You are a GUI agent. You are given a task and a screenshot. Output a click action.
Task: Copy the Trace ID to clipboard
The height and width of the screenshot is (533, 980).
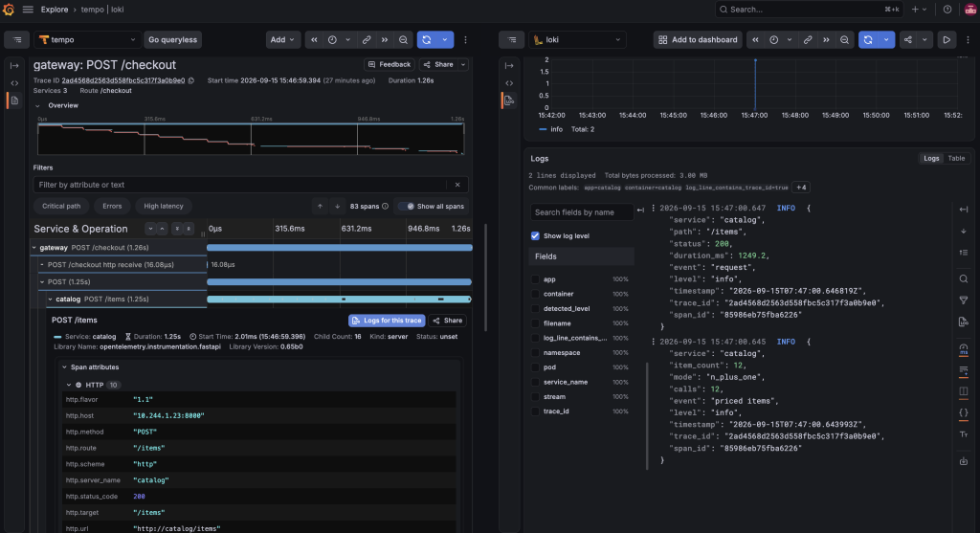pyautogui.click(x=191, y=80)
